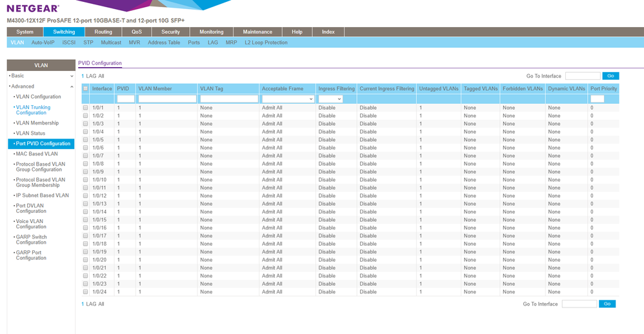Tick the select-all checkbox in table header
This screenshot has width=644, height=334.
pos(85,88)
